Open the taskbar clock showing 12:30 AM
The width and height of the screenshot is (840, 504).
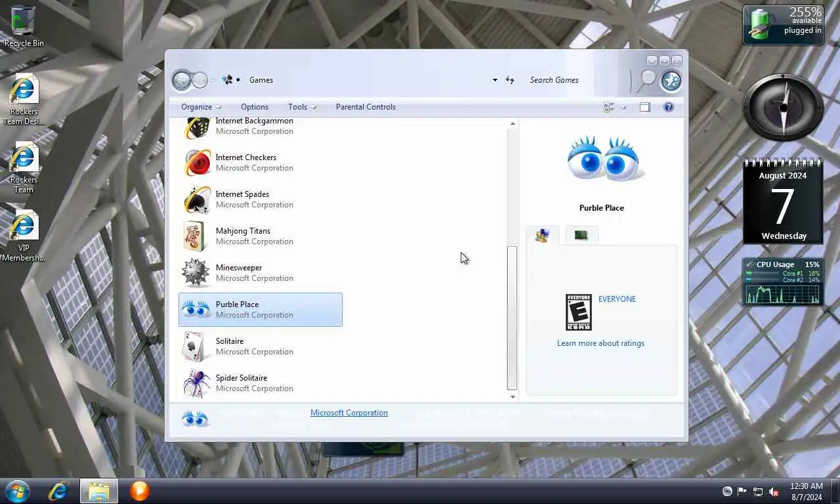click(x=806, y=492)
